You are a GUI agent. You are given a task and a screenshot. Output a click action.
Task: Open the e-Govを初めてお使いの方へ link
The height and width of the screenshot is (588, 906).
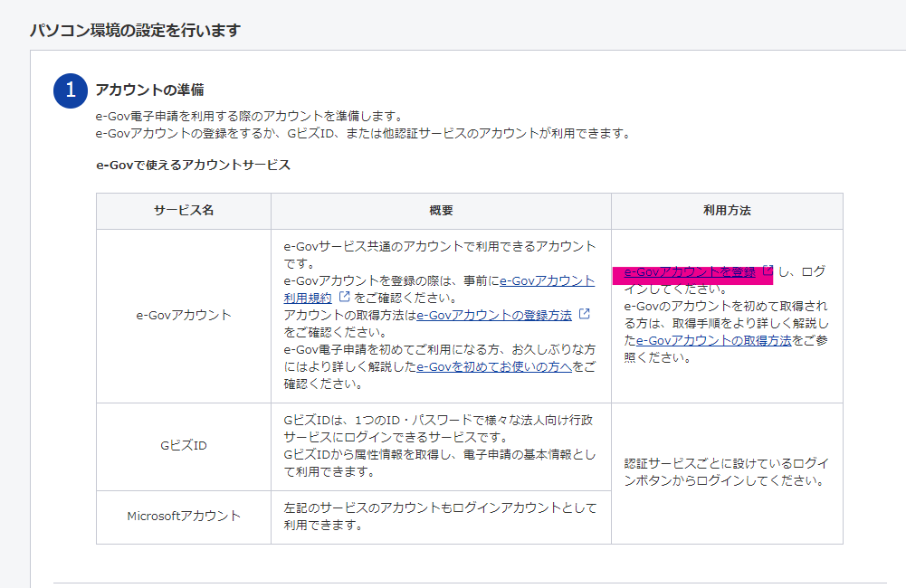click(x=494, y=366)
